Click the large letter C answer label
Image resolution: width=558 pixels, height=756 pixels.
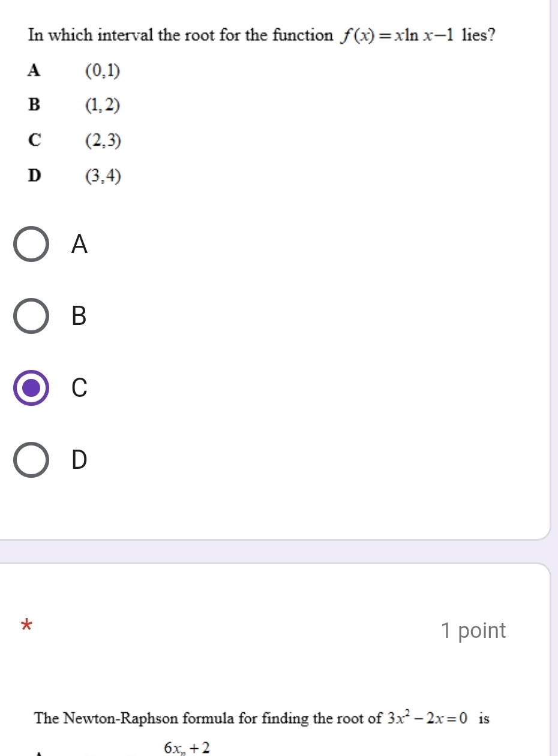click(79, 388)
